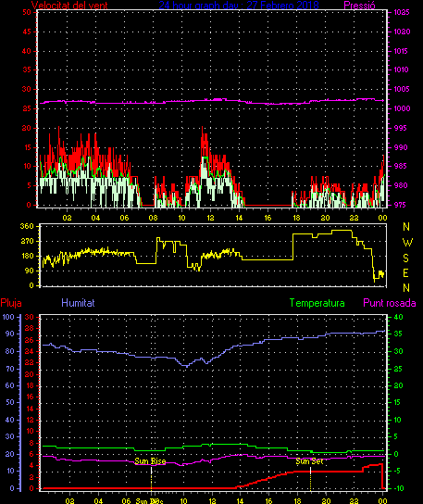423x504 pixels.
Task: Click the "Sun Set" marker label
Action: click(x=309, y=461)
